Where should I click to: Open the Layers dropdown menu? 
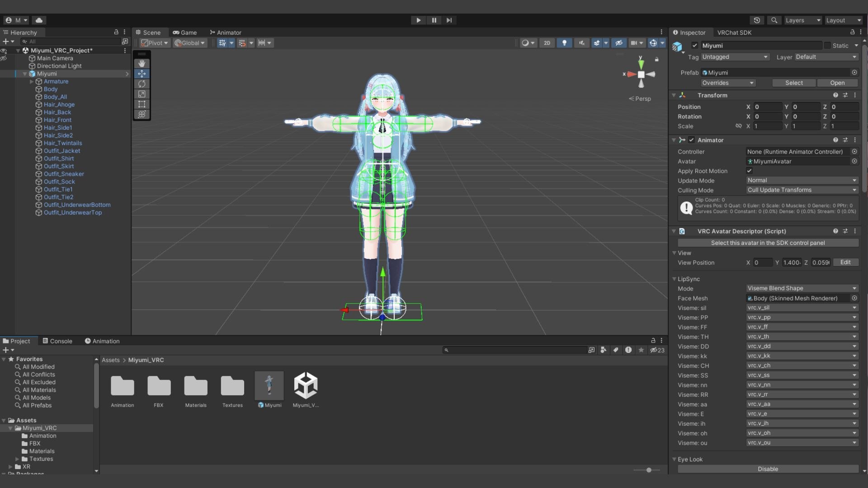(803, 20)
